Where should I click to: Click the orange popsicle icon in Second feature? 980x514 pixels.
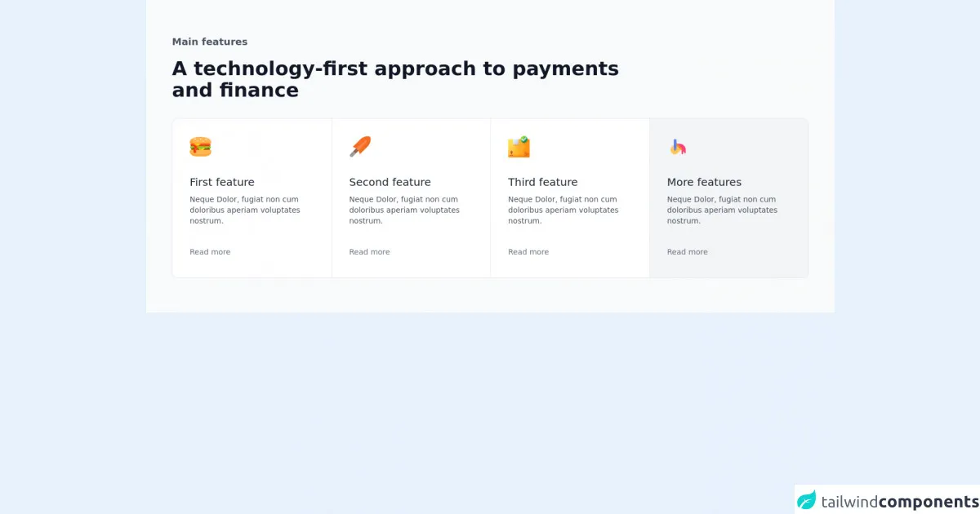tap(360, 147)
